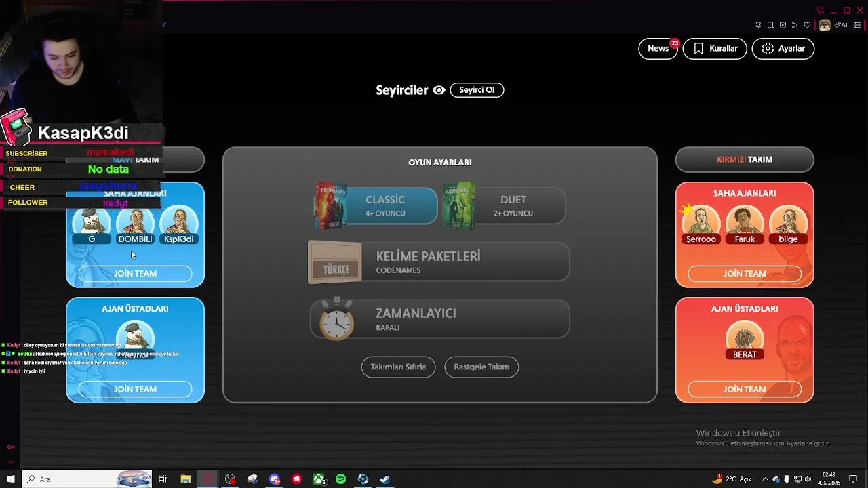Click the Ara taskbar search box
Image resolution: width=868 pixels, height=488 pixels.
pos(87,479)
